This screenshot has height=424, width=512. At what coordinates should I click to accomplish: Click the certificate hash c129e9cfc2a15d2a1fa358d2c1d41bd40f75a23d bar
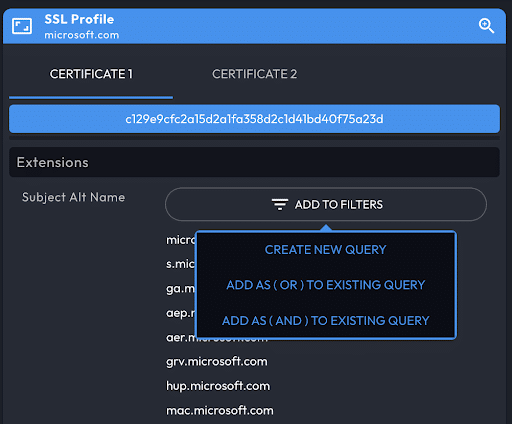click(x=254, y=119)
